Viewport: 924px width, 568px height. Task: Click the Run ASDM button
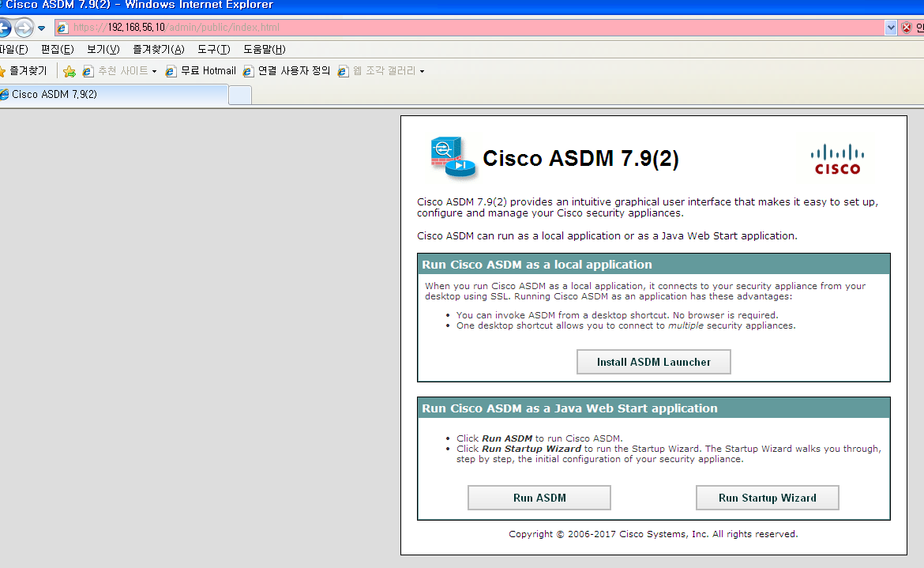tap(539, 498)
